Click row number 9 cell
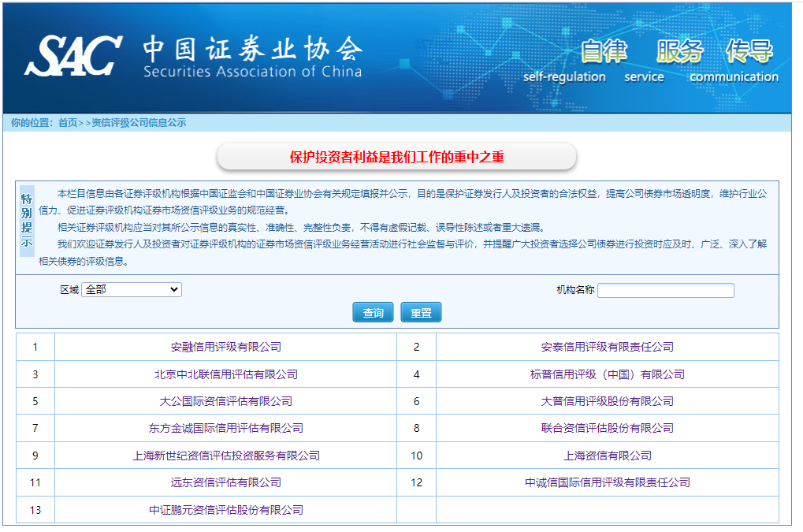The width and height of the screenshot is (803, 532). pyautogui.click(x=35, y=456)
